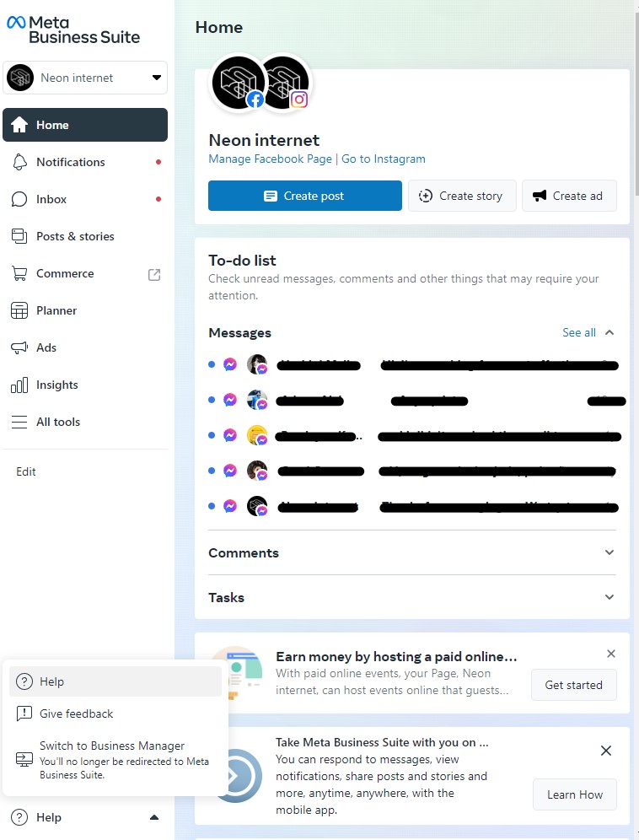Click the Ads megaphone icon
Screen dimensions: 639x840
[19, 347]
